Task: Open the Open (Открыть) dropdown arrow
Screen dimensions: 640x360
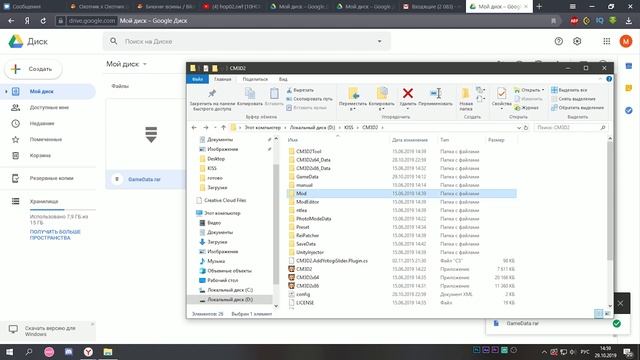Action: 543,90
